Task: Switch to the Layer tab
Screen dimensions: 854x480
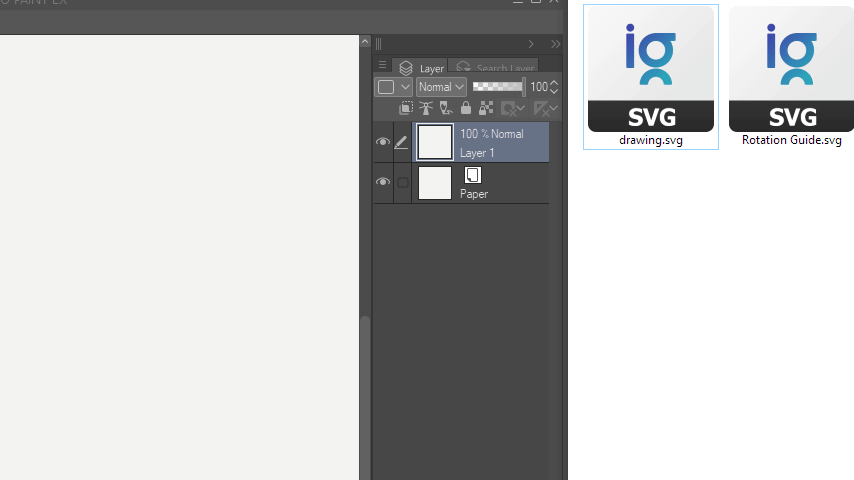Action: [421, 68]
